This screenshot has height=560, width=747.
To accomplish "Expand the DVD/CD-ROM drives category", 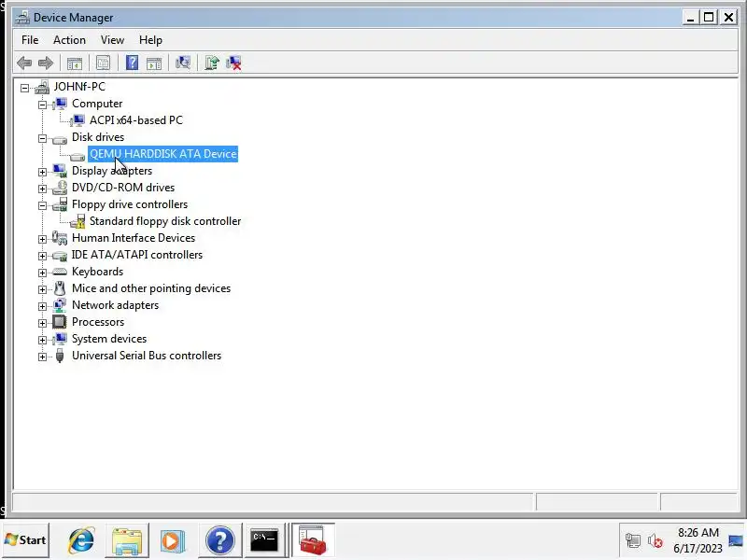I will click(42, 189).
